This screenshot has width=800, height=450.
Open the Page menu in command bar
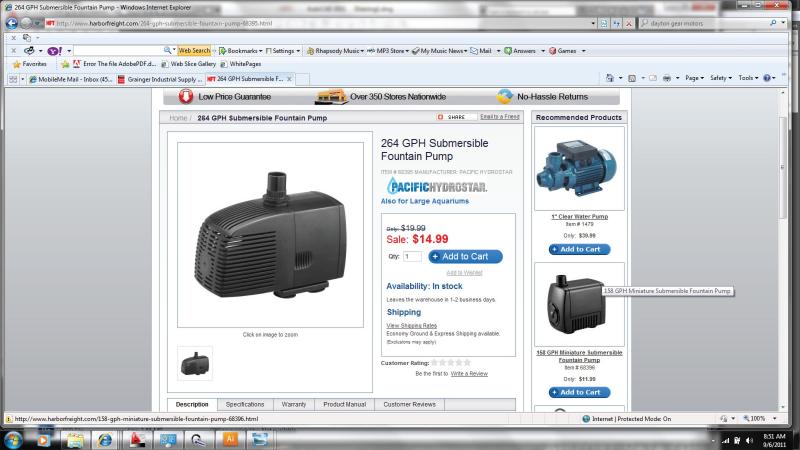point(694,78)
